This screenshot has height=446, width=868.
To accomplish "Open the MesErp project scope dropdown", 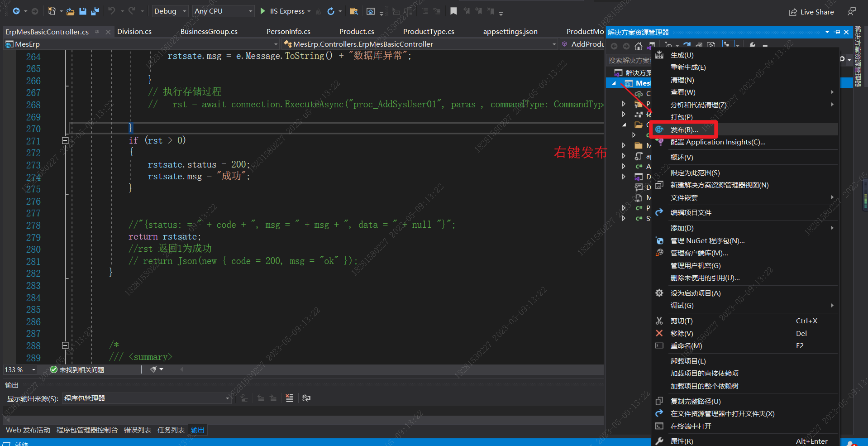I will tap(141, 44).
